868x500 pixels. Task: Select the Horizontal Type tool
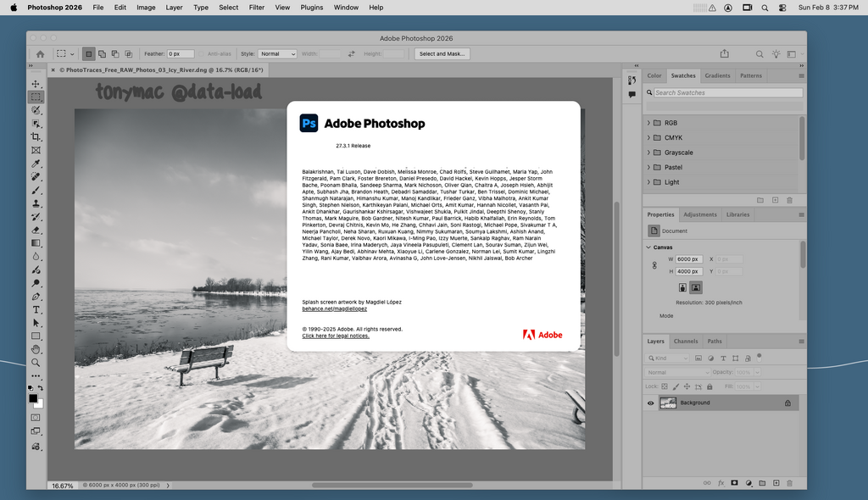tap(36, 309)
